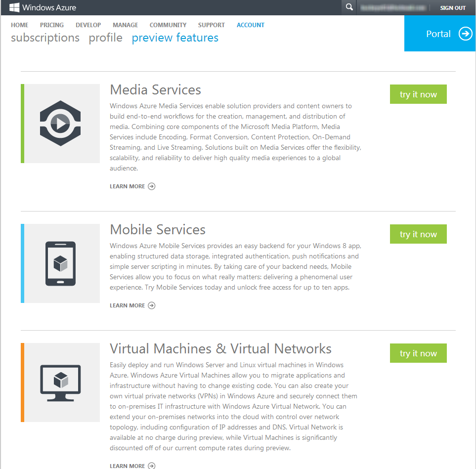The image size is (476, 469).
Task: Click arrow icon beside Media Services Learn More
Action: pyautogui.click(x=151, y=186)
